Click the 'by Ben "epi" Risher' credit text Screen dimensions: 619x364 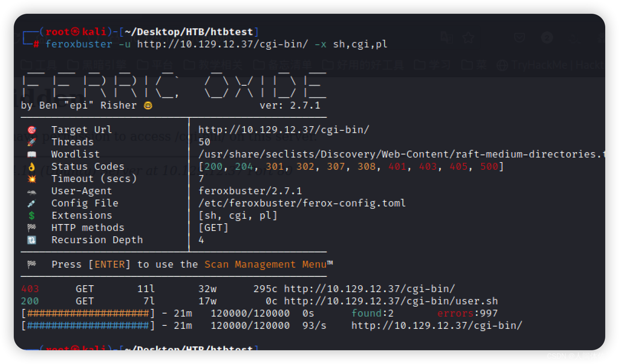(79, 106)
